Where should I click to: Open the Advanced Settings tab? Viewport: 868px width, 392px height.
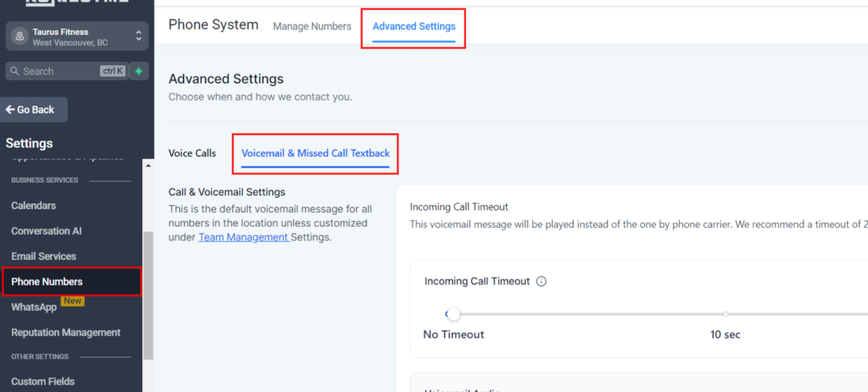tap(414, 26)
